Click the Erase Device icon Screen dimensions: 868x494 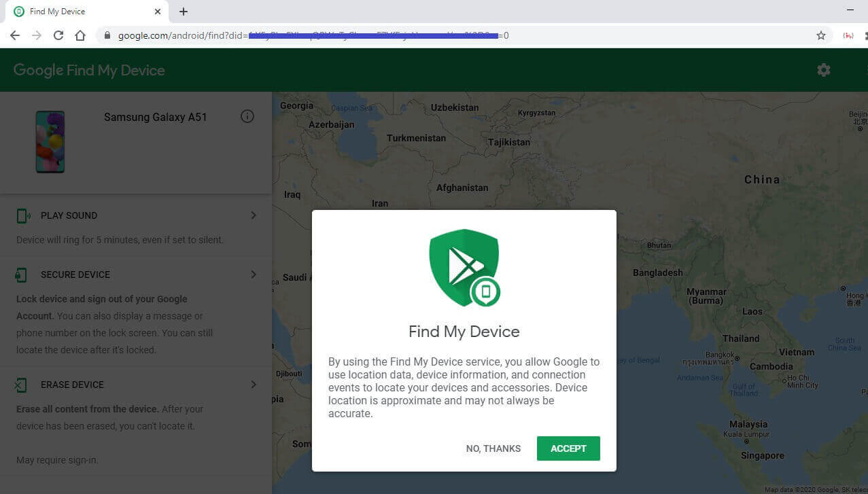[x=21, y=385]
